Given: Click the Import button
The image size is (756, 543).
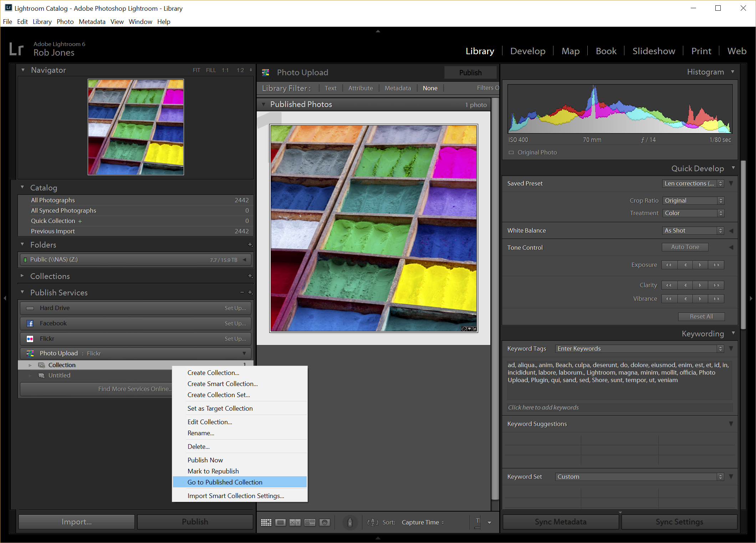Looking at the screenshot, I should [x=76, y=522].
